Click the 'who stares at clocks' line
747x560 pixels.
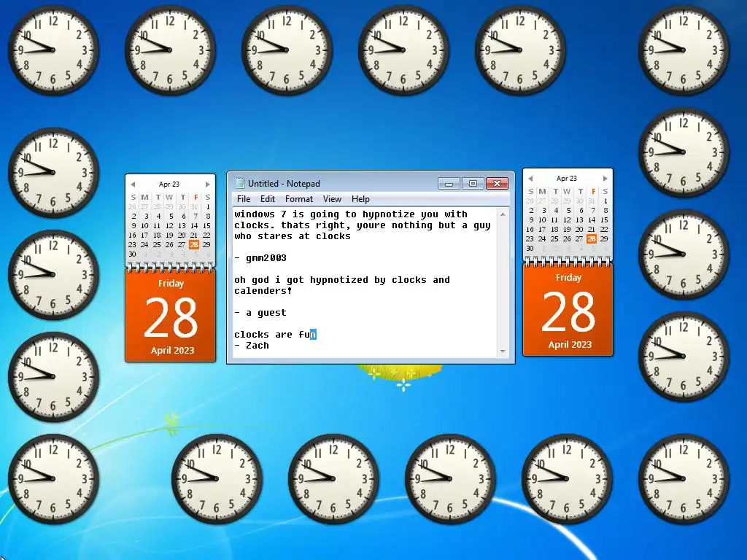pos(293,236)
